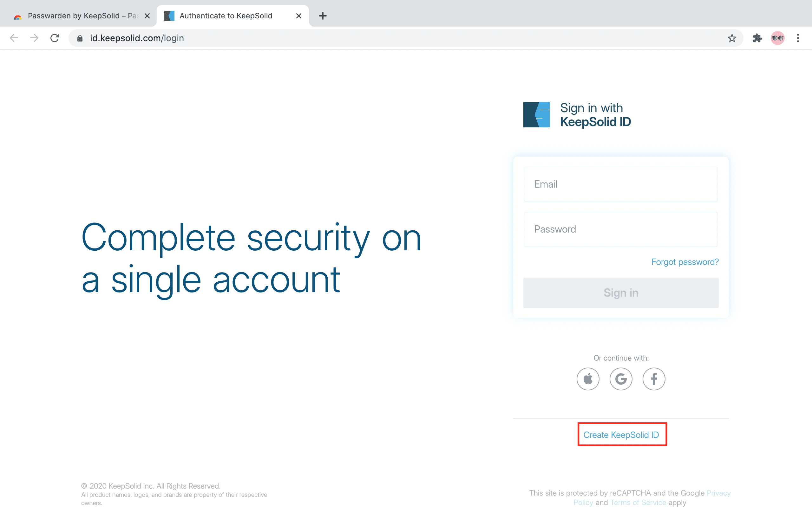Screen dimensions: 812x507
Task: Click the KeepSolid ID logo
Action: pyautogui.click(x=537, y=115)
